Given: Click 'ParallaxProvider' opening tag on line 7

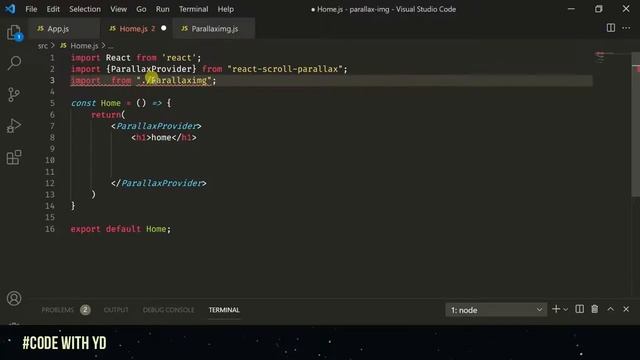Looking at the screenshot, I should pyautogui.click(x=156, y=126).
